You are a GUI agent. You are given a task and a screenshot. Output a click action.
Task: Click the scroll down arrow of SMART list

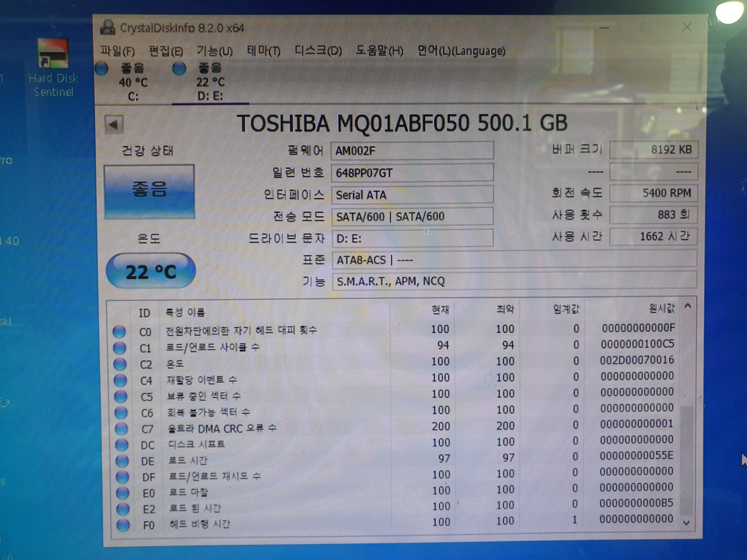(686, 523)
